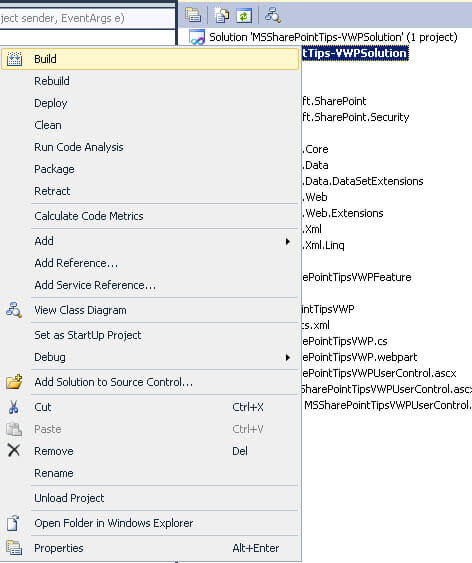This screenshot has height=563, width=472.
Task: Choose Open Folder in Windows Explorer
Action: click(x=150, y=523)
